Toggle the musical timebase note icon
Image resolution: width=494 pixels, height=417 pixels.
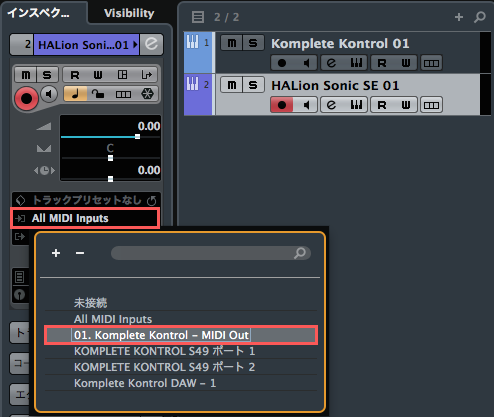click(x=75, y=94)
